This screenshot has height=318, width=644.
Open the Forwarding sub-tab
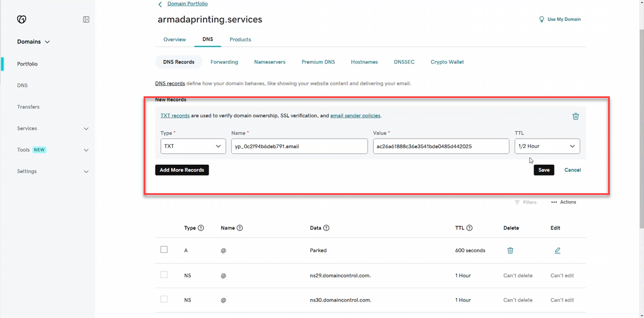pos(224,62)
